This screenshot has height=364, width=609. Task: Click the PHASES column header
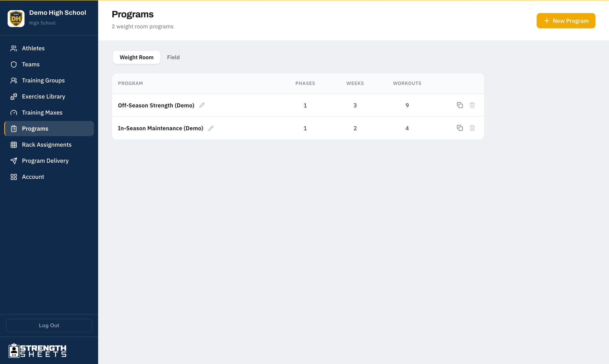pyautogui.click(x=305, y=83)
